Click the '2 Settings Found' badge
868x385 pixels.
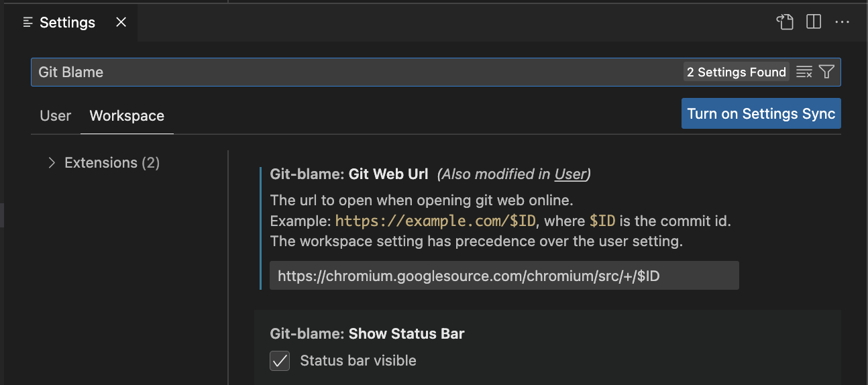pyautogui.click(x=737, y=72)
